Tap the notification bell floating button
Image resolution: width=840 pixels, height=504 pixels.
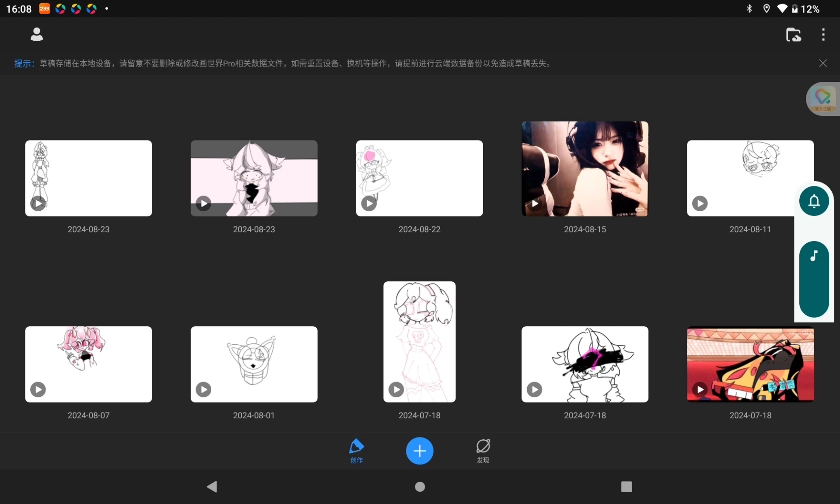click(814, 201)
